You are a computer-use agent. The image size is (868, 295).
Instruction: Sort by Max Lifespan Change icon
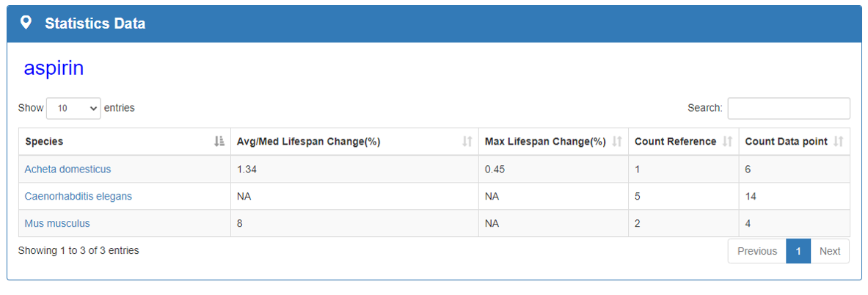pyautogui.click(x=617, y=142)
